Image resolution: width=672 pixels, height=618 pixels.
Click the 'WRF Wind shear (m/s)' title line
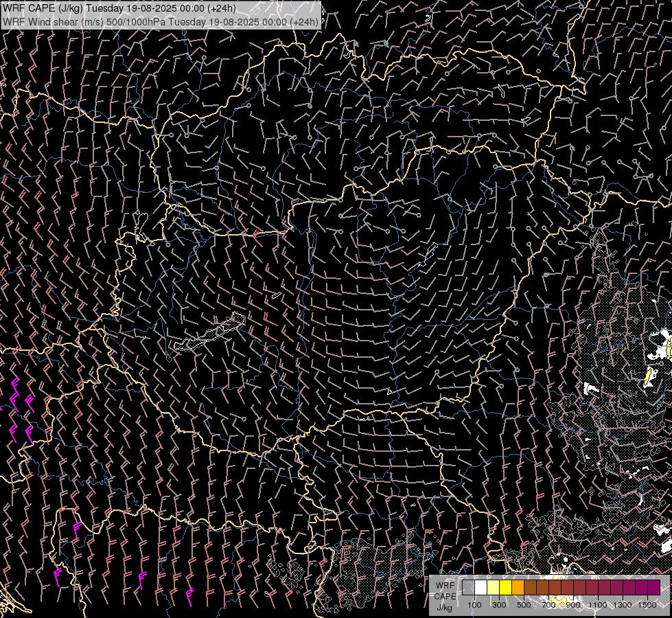tap(161, 21)
